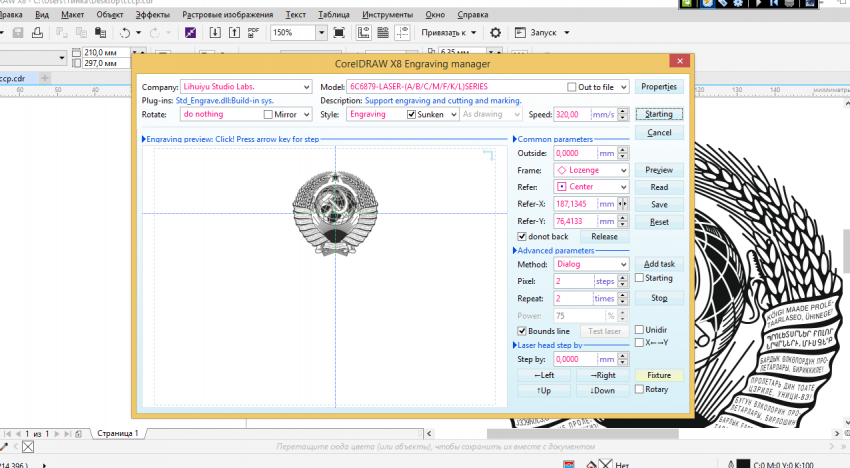Click the Test laser button
Screen dimensions: 850x468
[x=604, y=331]
